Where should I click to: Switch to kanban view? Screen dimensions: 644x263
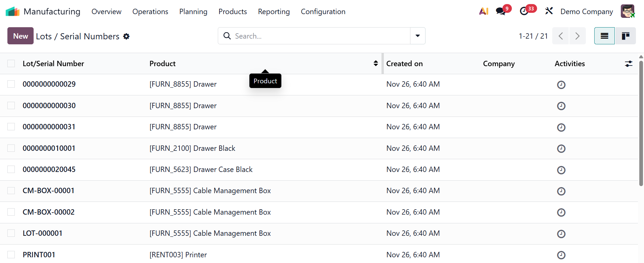(x=625, y=36)
